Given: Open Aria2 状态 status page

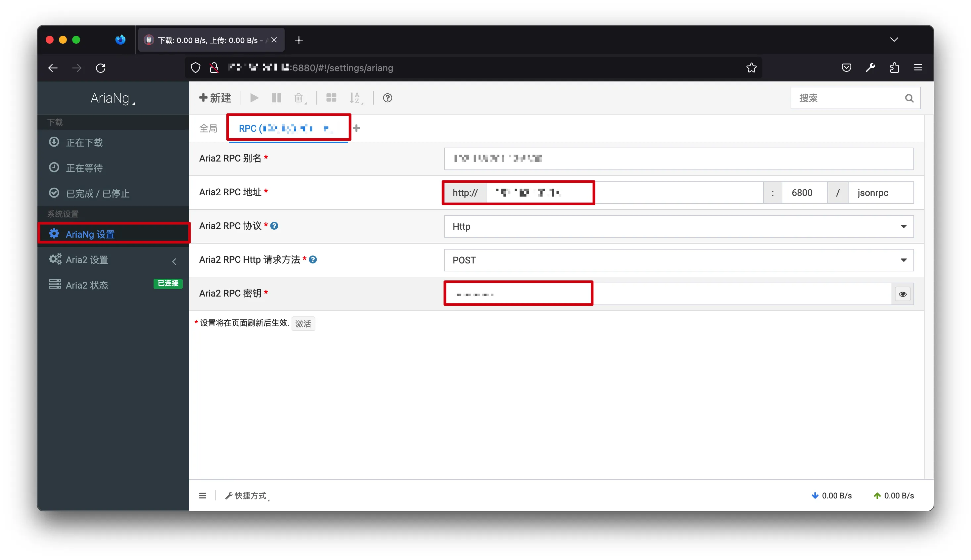Looking at the screenshot, I should coord(87,285).
